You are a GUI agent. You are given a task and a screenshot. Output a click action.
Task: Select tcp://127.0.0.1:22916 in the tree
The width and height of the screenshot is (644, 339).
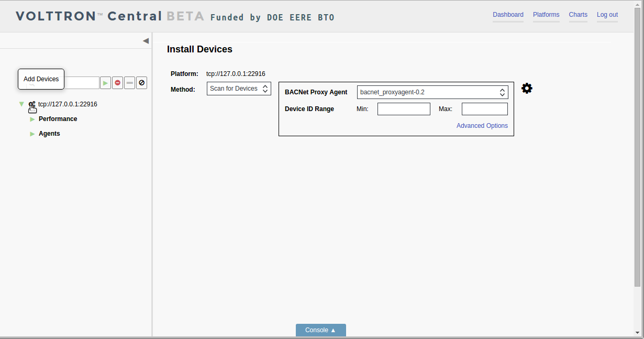pyautogui.click(x=68, y=104)
